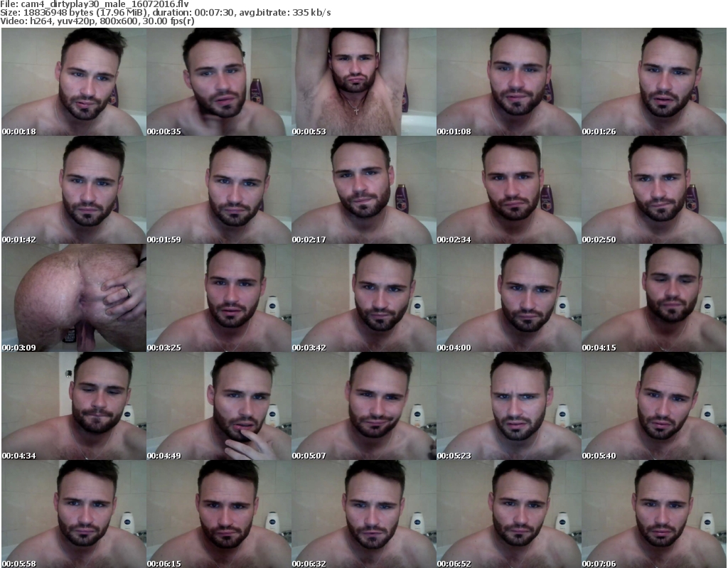The height and width of the screenshot is (568, 728).
Task: Choose the thumbnail labeled 00:05:40
Action: [x=654, y=406]
